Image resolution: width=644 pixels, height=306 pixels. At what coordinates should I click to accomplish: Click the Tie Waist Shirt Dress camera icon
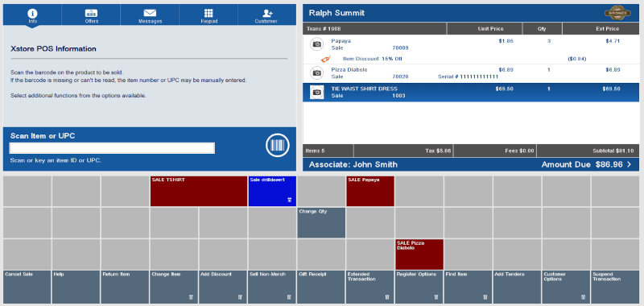point(316,92)
